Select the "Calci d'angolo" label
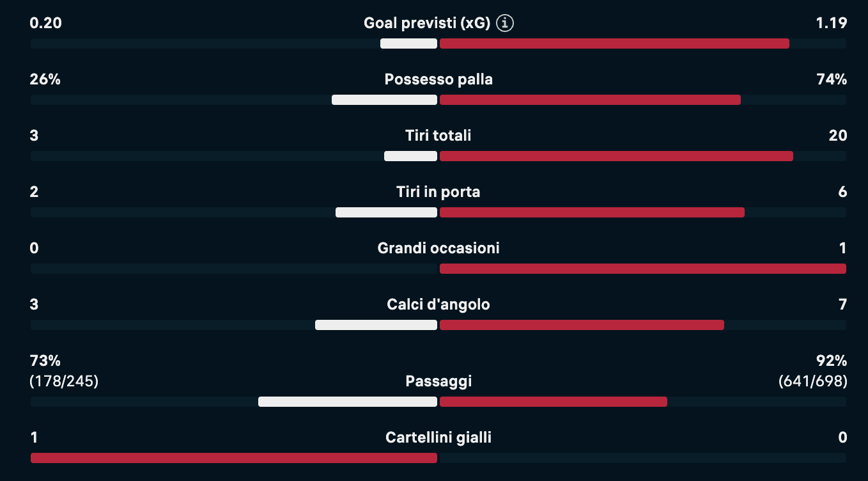 (x=438, y=304)
